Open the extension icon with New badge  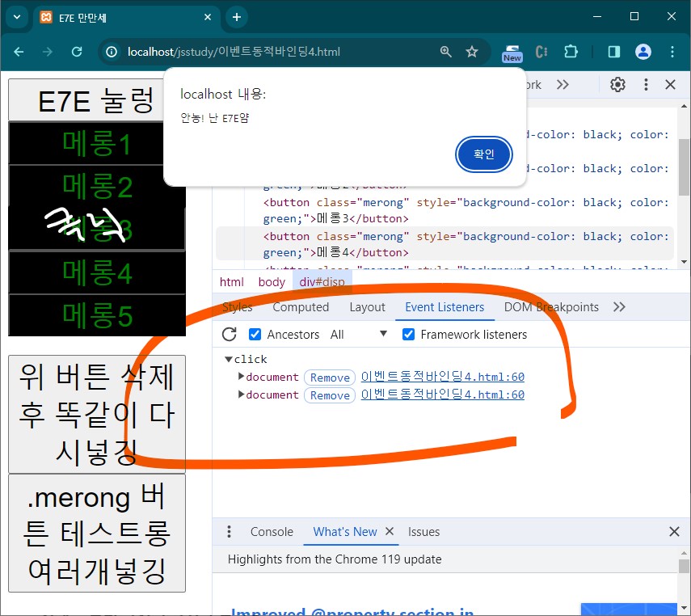pyautogui.click(x=512, y=53)
